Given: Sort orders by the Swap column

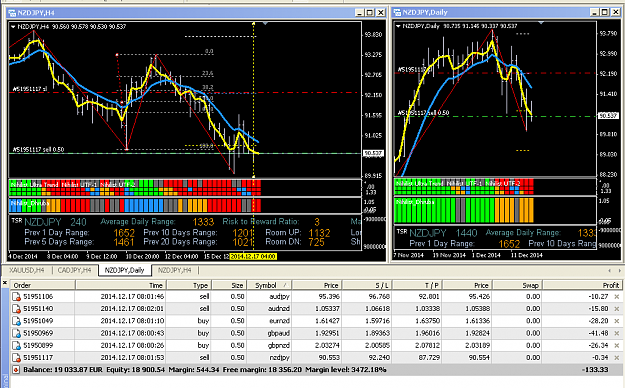Looking at the screenshot, I should tap(517, 285).
